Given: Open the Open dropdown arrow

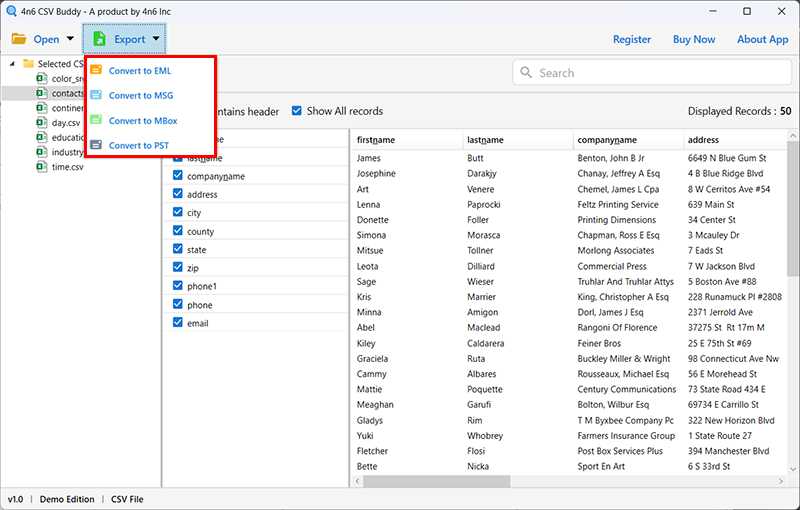Looking at the screenshot, I should pos(70,39).
